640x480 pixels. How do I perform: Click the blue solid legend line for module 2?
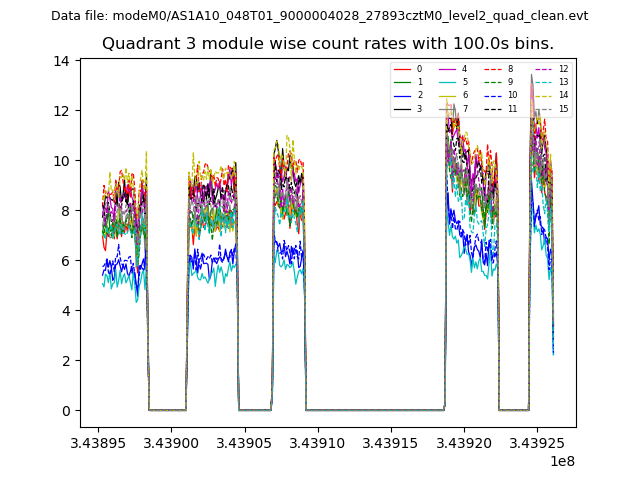point(401,95)
